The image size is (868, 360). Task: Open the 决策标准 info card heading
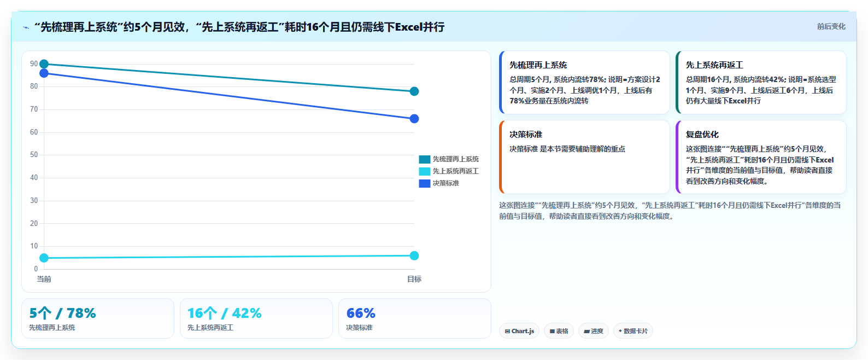[x=526, y=134]
